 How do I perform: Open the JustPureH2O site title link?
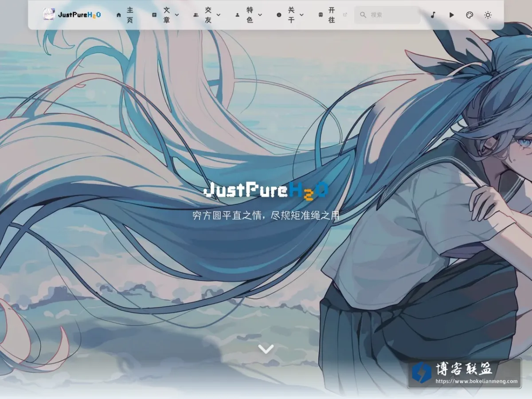tap(79, 15)
